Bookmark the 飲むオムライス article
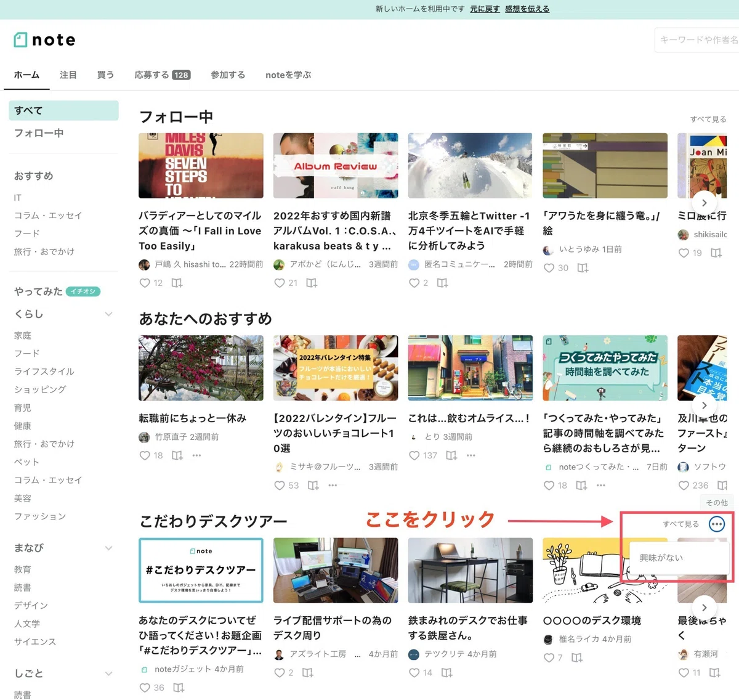The width and height of the screenshot is (739, 700). pyautogui.click(x=451, y=455)
